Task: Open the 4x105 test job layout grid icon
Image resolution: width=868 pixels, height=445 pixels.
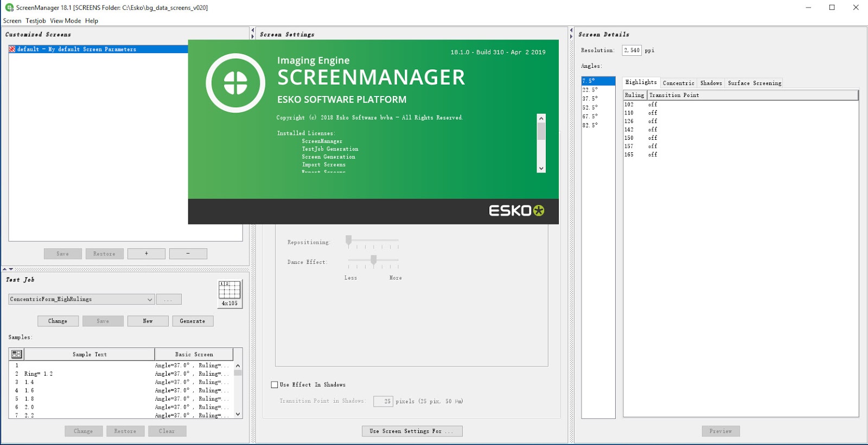Action: (x=229, y=294)
